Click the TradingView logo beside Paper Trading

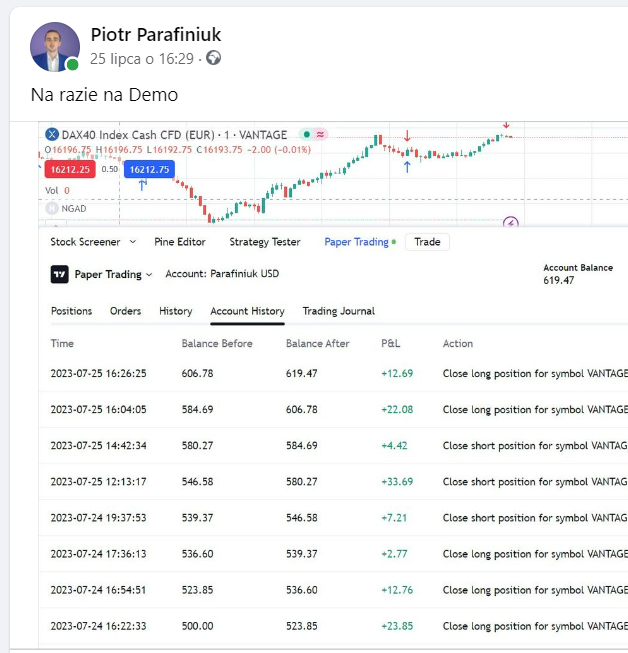click(60, 274)
